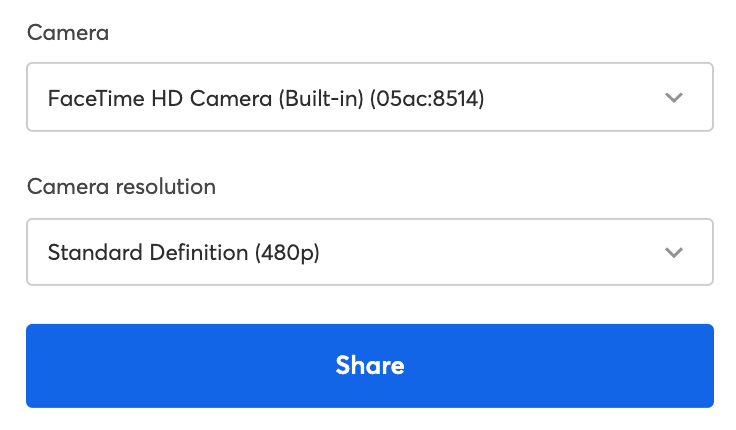Click the blue Share button
The width and height of the screenshot is (736, 430).
point(370,366)
